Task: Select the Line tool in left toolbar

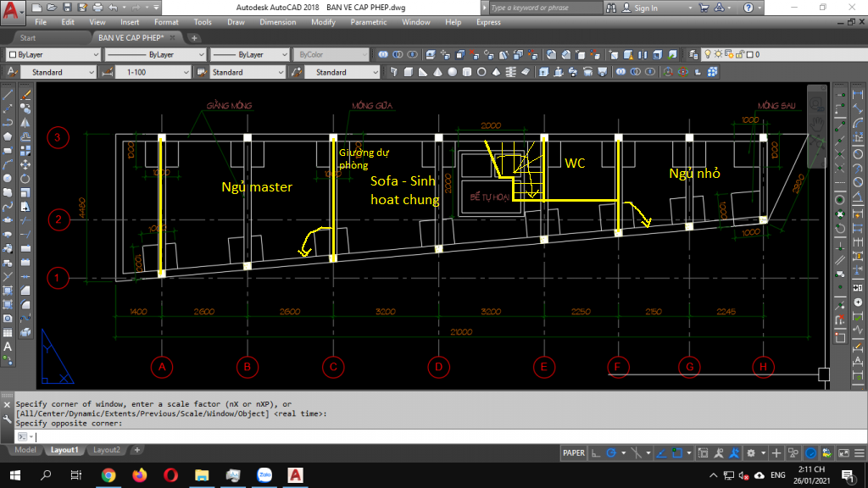Action: [x=8, y=95]
